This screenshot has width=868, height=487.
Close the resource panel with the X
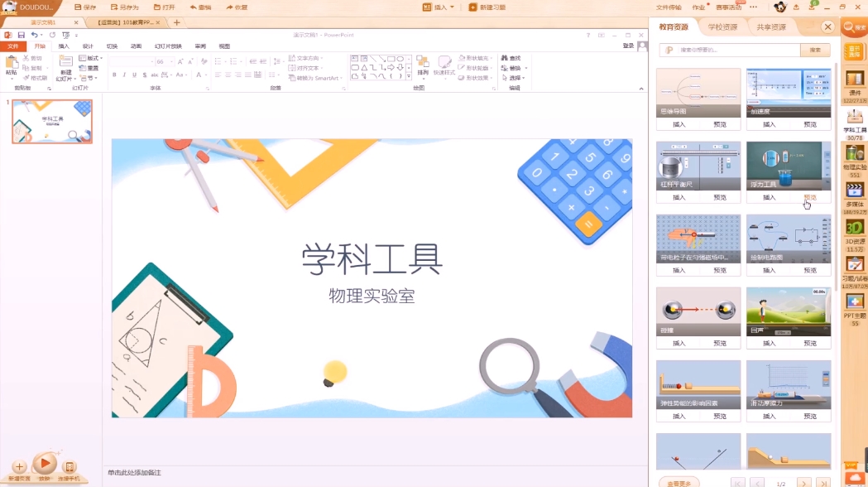pos(827,27)
